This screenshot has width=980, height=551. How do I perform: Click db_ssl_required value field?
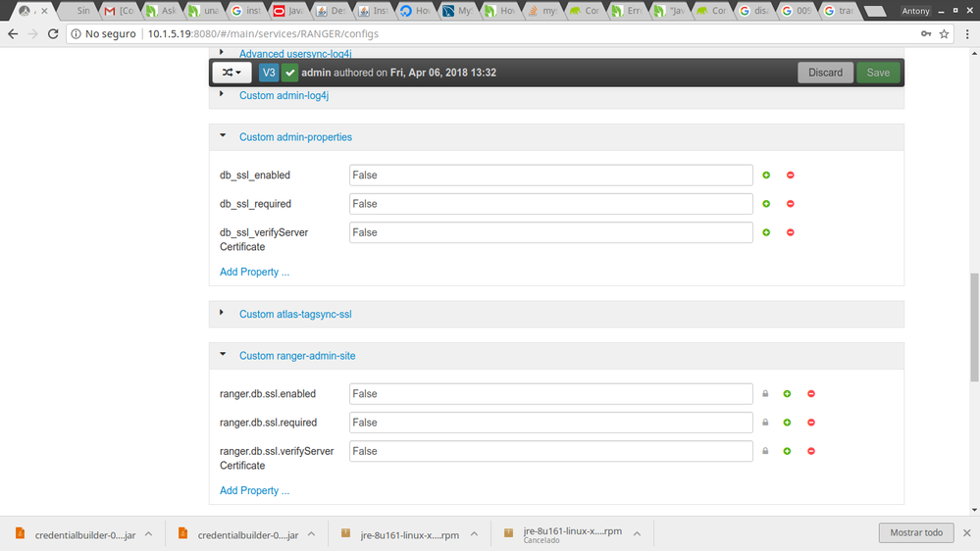[x=550, y=204]
